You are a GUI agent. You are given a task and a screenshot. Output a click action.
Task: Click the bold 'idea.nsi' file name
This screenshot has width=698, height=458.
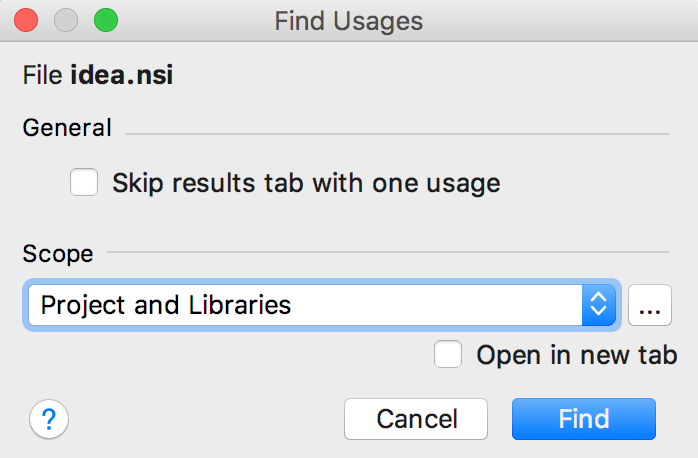[121, 76]
